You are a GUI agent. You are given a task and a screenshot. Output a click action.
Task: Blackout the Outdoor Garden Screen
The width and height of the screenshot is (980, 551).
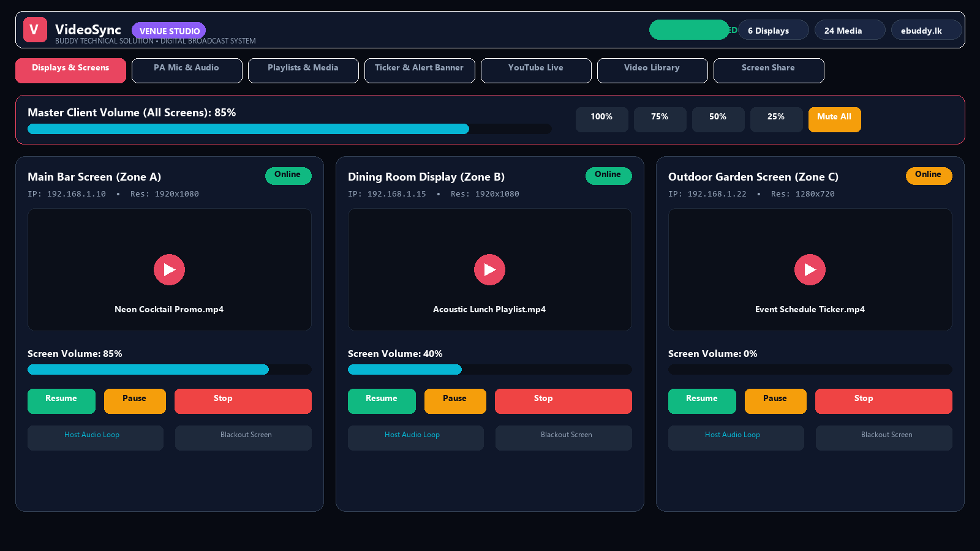pos(884,438)
